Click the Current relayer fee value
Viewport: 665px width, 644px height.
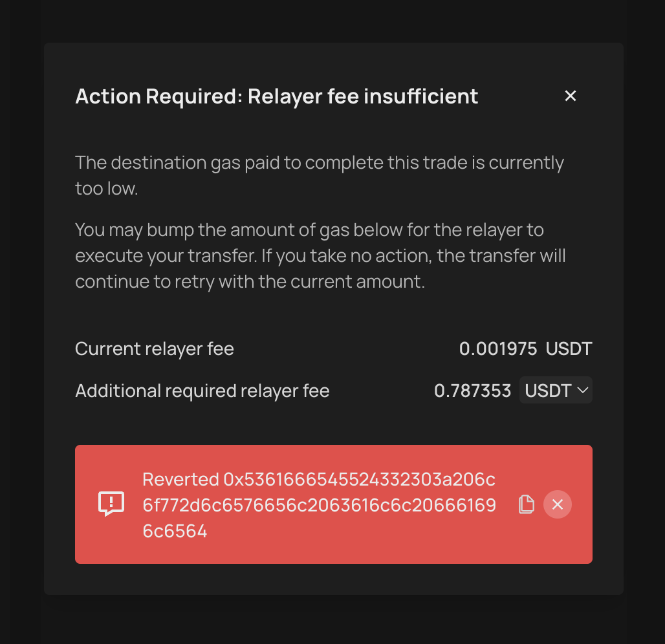525,349
